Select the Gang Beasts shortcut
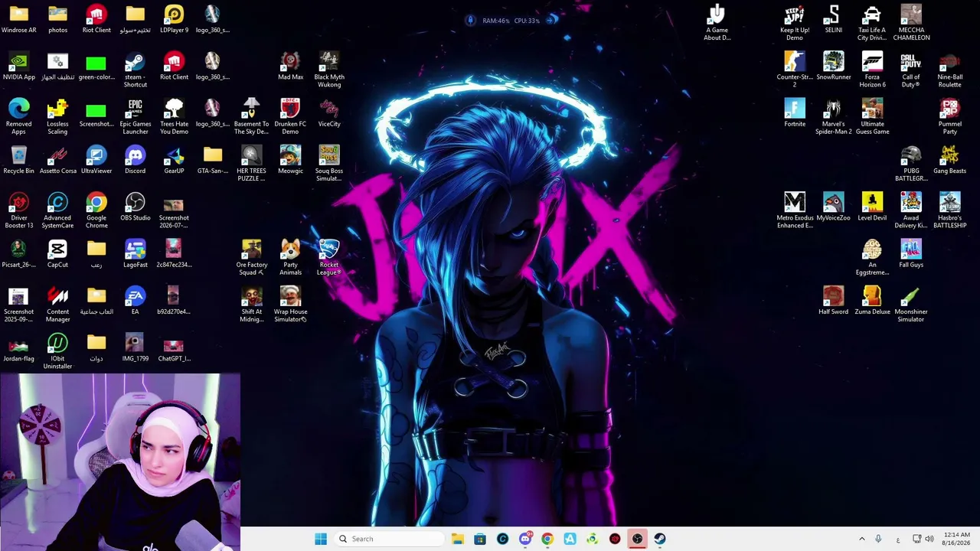Image resolution: width=980 pixels, height=551 pixels. [x=949, y=160]
